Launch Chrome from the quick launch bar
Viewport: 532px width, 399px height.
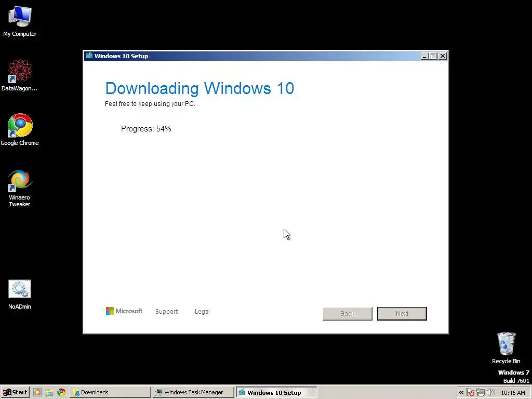click(61, 393)
